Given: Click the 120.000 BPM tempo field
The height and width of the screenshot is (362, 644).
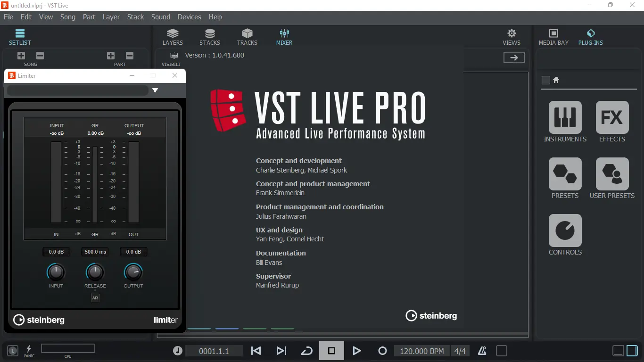Looking at the screenshot, I should (422, 351).
